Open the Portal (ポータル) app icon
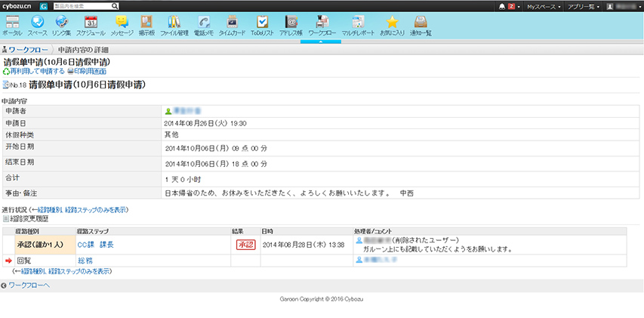Viewport: 644px width, 318px height. click(12, 22)
